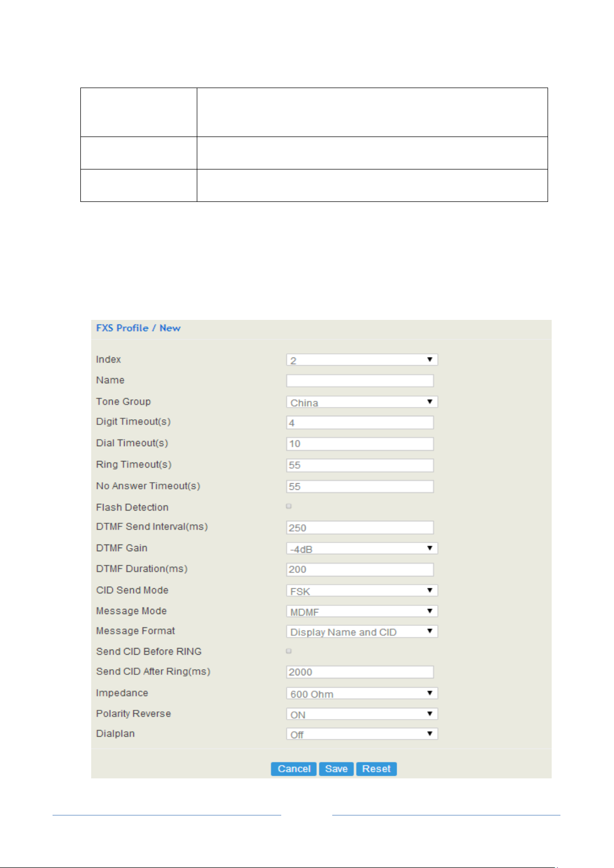Screen dimensions: 614x868
Task: Click the DTMF Duration input field
Action: click(360, 569)
